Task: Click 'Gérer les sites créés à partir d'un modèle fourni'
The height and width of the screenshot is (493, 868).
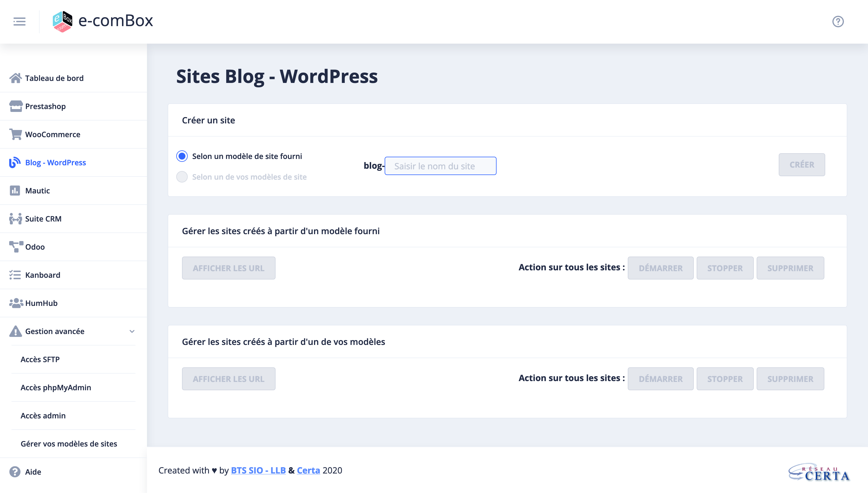Action: point(281,231)
